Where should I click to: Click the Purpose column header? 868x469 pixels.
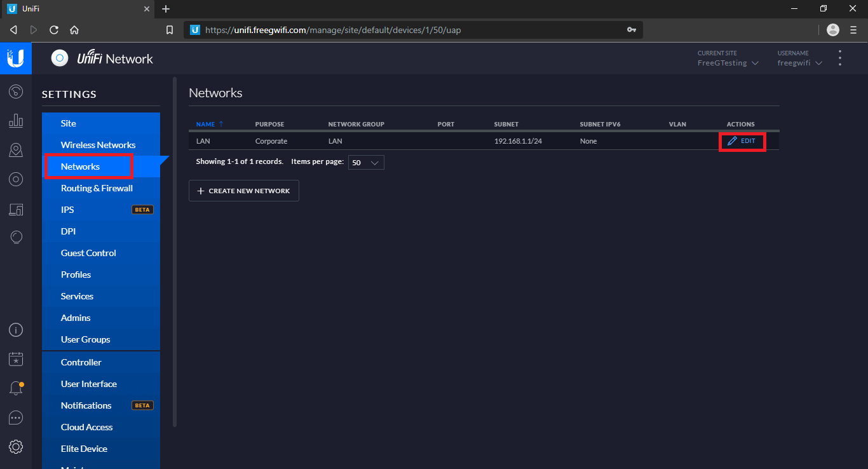[269, 125]
